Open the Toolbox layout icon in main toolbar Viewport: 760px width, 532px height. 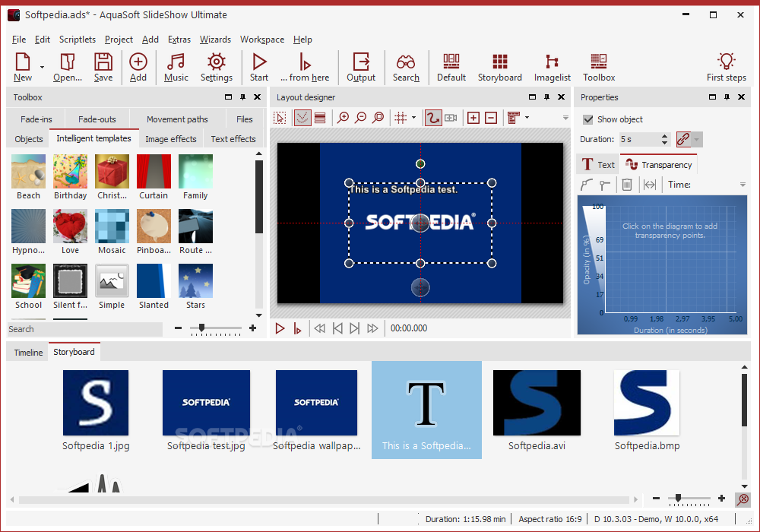(599, 62)
